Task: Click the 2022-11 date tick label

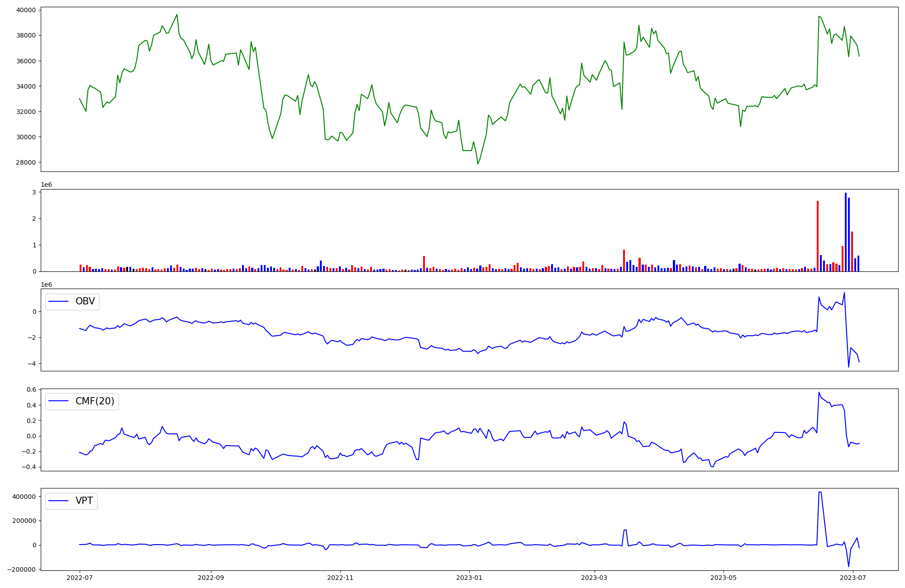Action: pos(340,578)
